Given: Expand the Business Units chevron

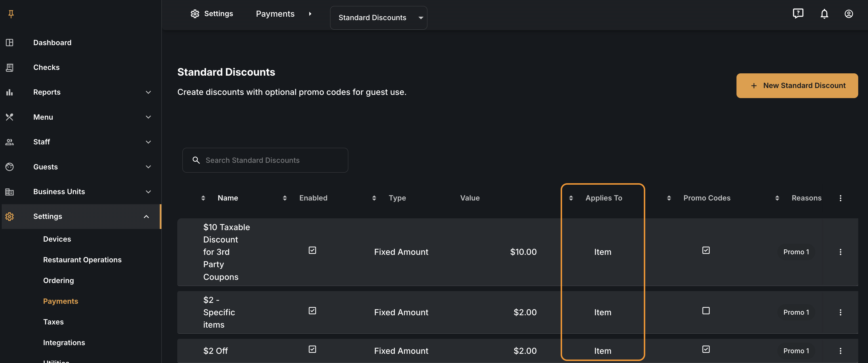Looking at the screenshot, I should tap(148, 192).
